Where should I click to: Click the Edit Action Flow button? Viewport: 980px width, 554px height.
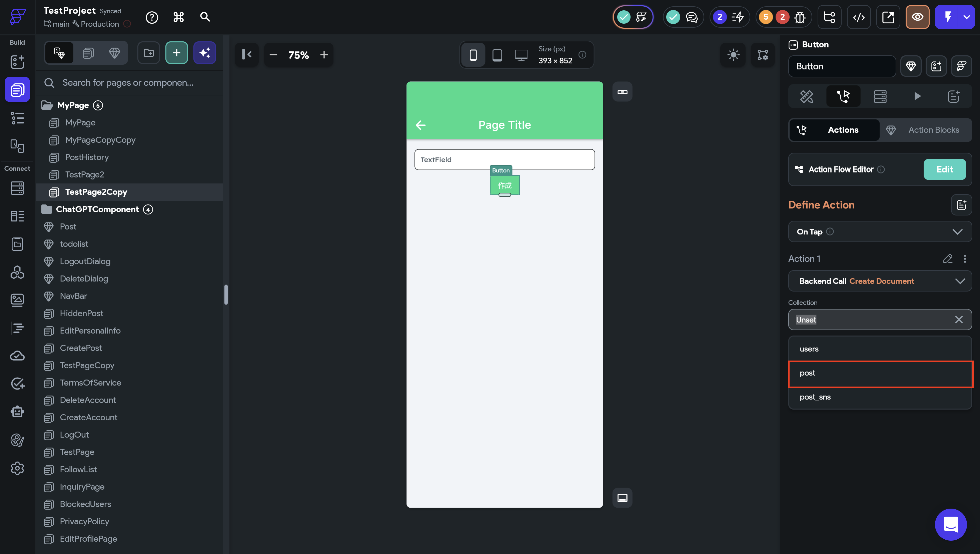(x=944, y=169)
